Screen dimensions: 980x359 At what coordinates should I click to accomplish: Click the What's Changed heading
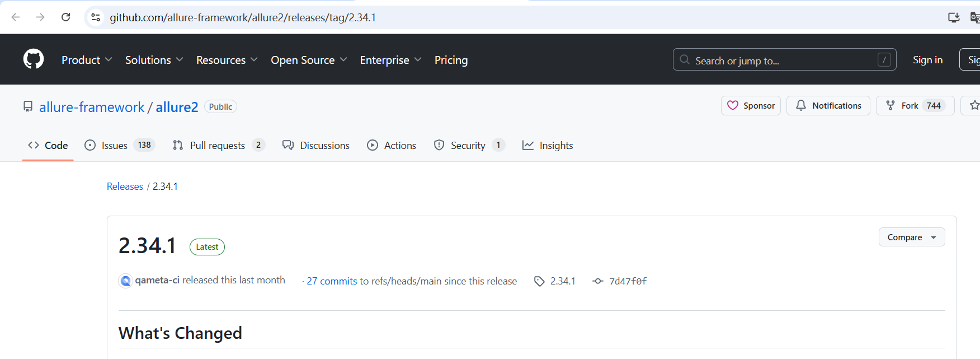180,333
